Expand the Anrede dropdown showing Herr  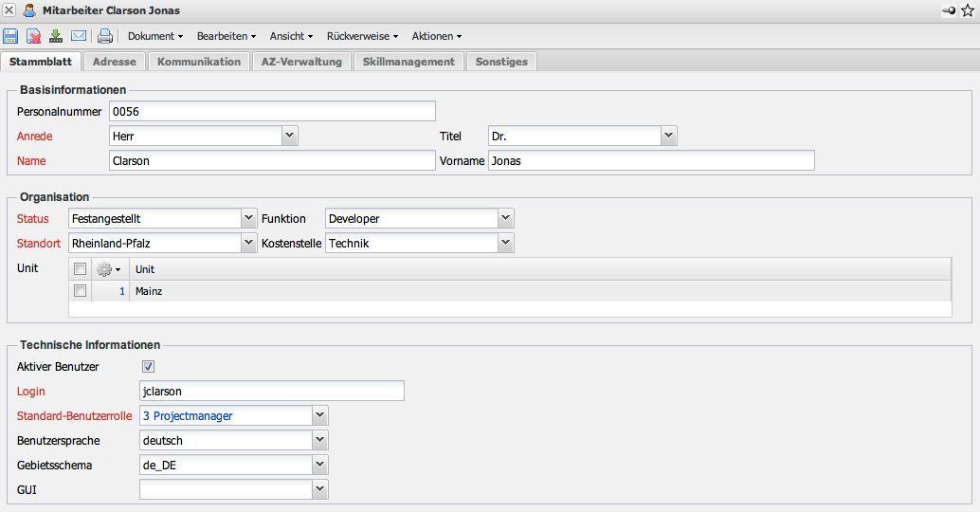point(290,137)
